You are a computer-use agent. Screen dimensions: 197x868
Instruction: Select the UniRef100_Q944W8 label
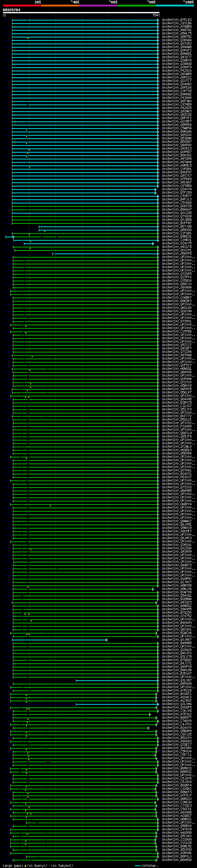pyautogui.click(x=177, y=47)
